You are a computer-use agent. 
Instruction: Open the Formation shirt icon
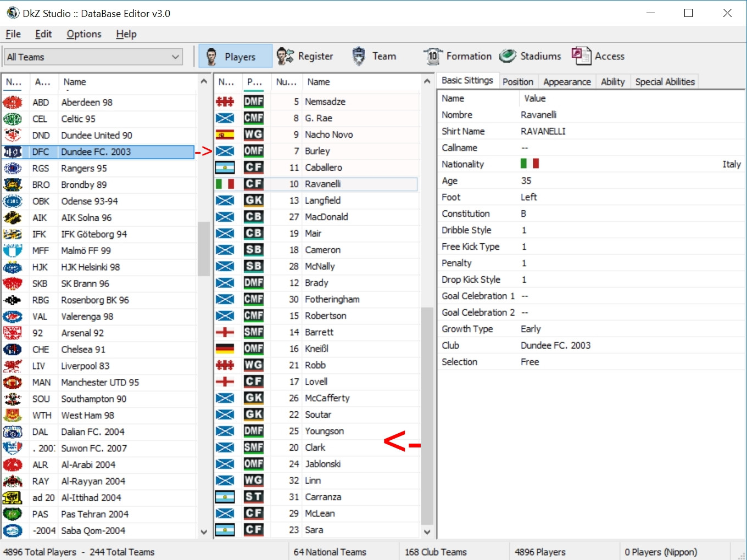coord(433,56)
